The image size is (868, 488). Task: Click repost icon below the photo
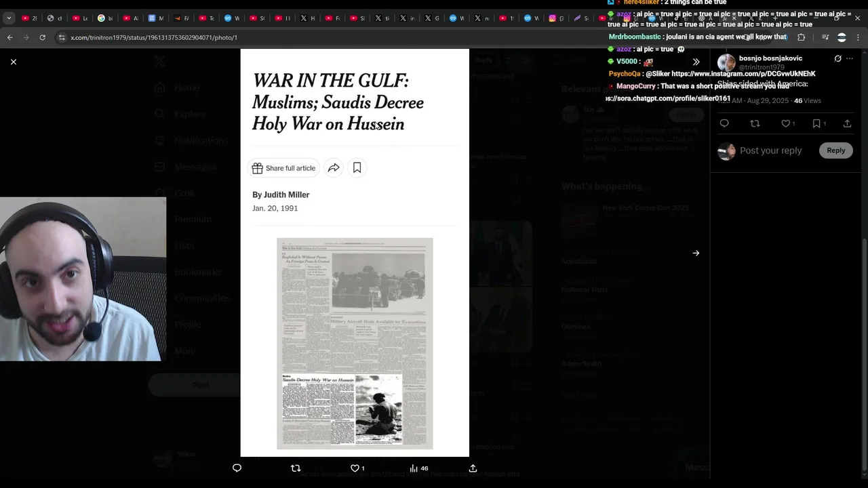pyautogui.click(x=295, y=468)
